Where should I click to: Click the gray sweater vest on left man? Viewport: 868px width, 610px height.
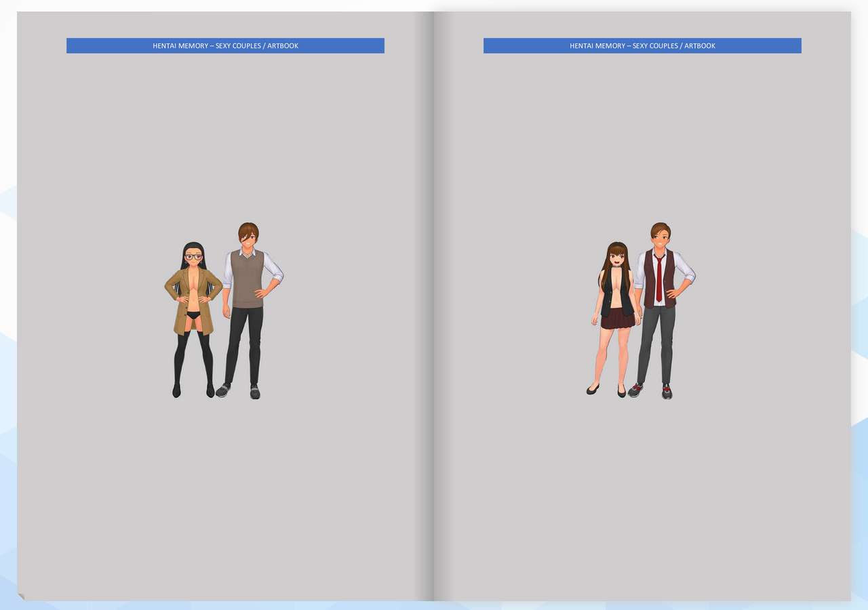click(x=246, y=279)
